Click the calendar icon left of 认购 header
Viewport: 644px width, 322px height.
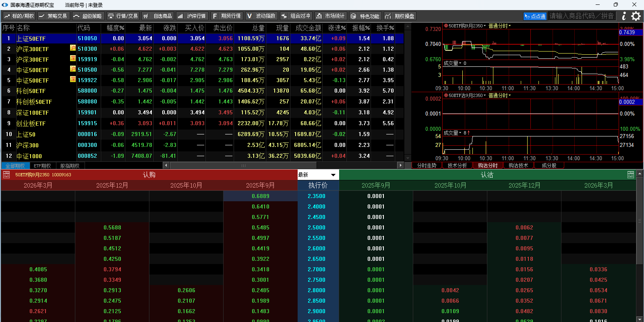6,175
